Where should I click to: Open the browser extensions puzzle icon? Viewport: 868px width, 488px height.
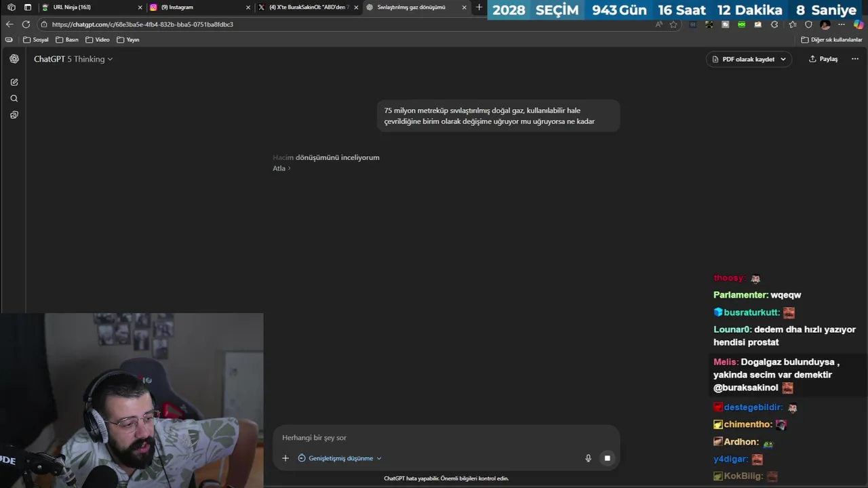pyautogui.click(x=774, y=24)
